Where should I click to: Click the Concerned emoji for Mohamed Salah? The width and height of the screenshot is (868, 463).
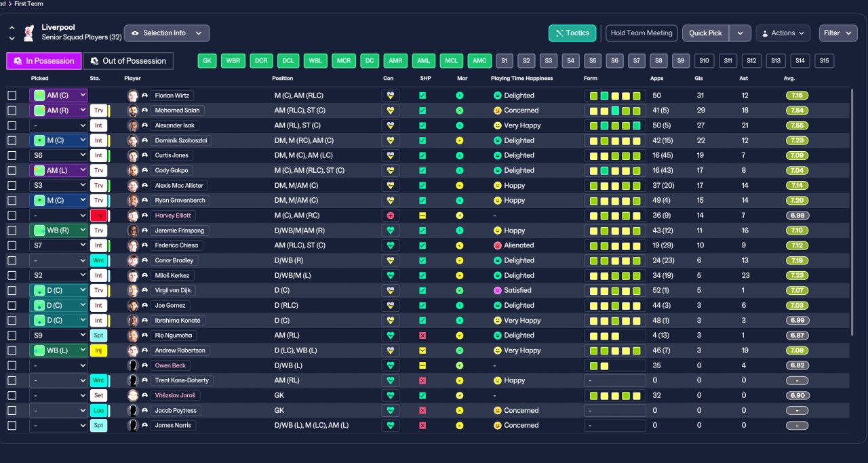pyautogui.click(x=497, y=110)
